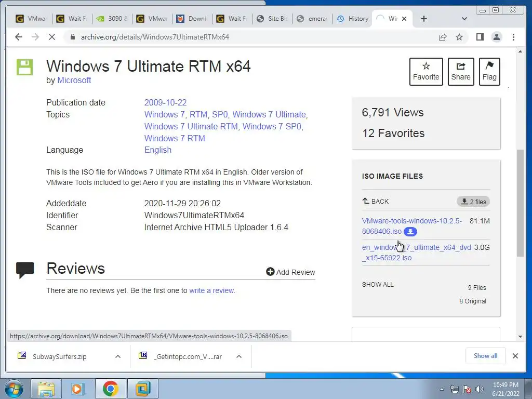Open the Action Center flag tray icon

[x=467, y=389]
